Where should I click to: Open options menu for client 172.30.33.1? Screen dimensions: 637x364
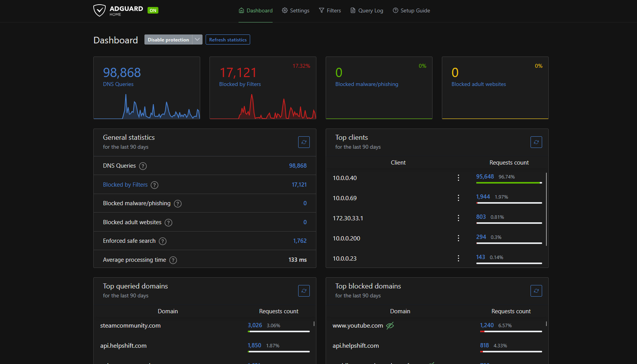pos(458,218)
